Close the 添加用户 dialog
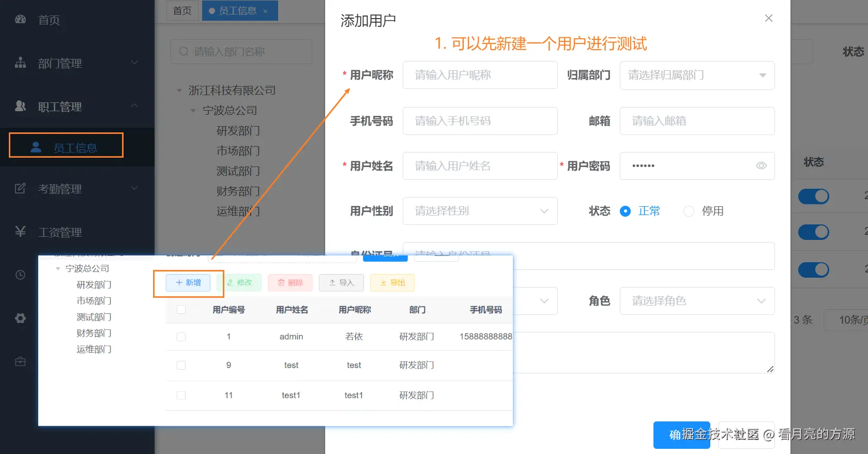 pos(769,18)
